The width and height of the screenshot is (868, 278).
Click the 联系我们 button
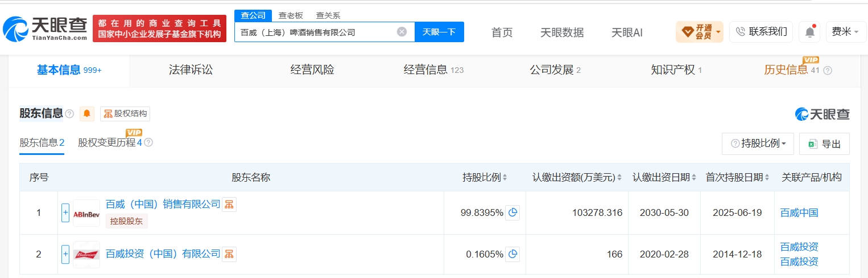[761, 32]
